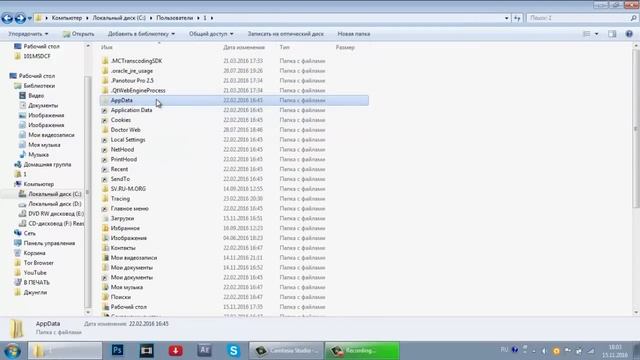Click Компьютер in the address bar
The image size is (640, 360).
pyautogui.click(x=67, y=18)
